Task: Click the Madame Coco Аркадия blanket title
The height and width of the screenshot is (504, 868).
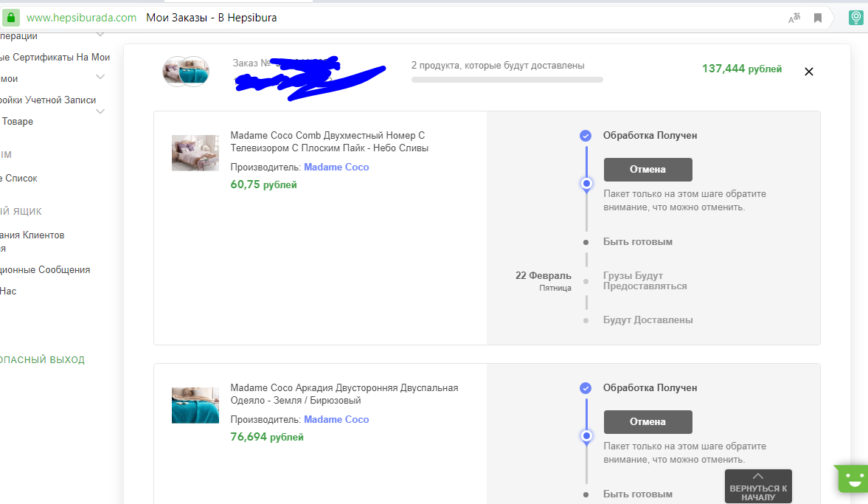Action: pos(344,394)
